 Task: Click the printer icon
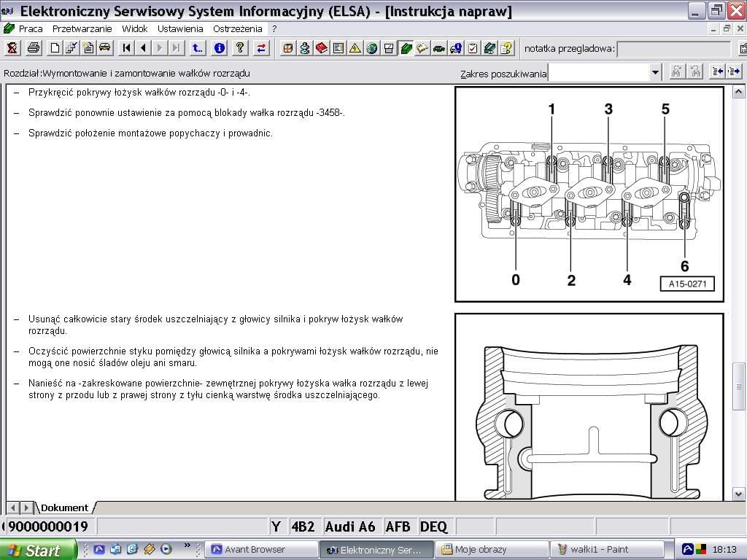(34, 47)
